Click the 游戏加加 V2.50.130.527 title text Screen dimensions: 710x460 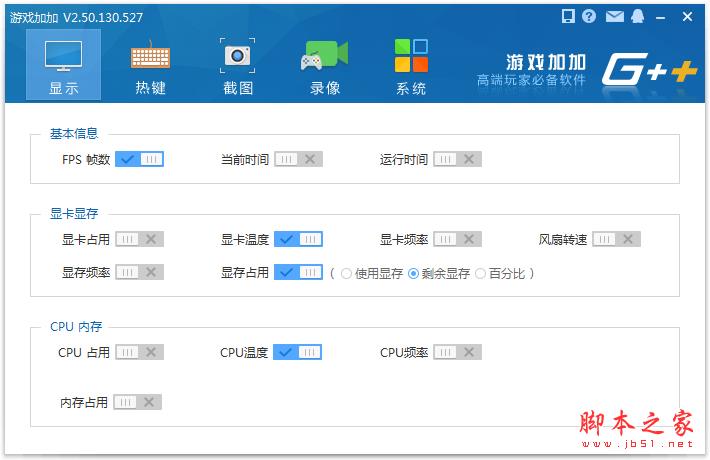(x=77, y=18)
